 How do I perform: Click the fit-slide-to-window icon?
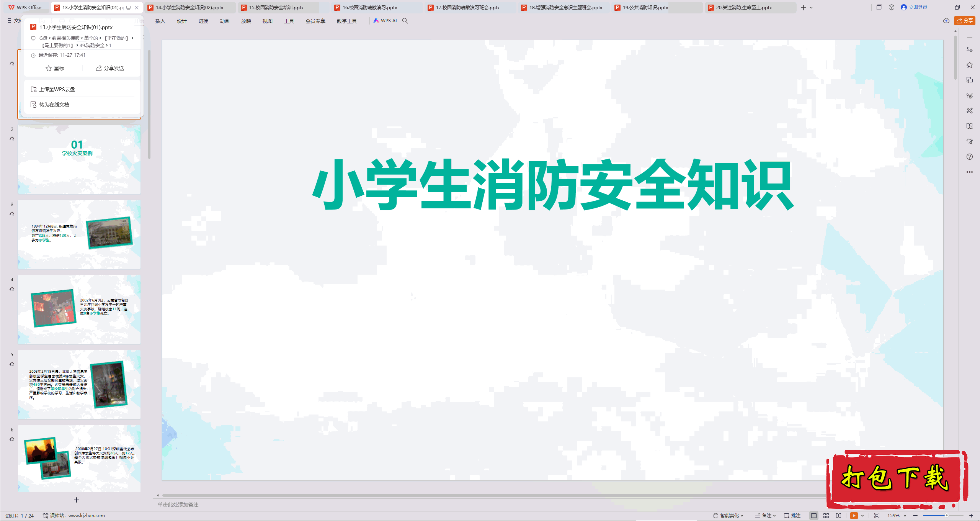[x=877, y=516]
